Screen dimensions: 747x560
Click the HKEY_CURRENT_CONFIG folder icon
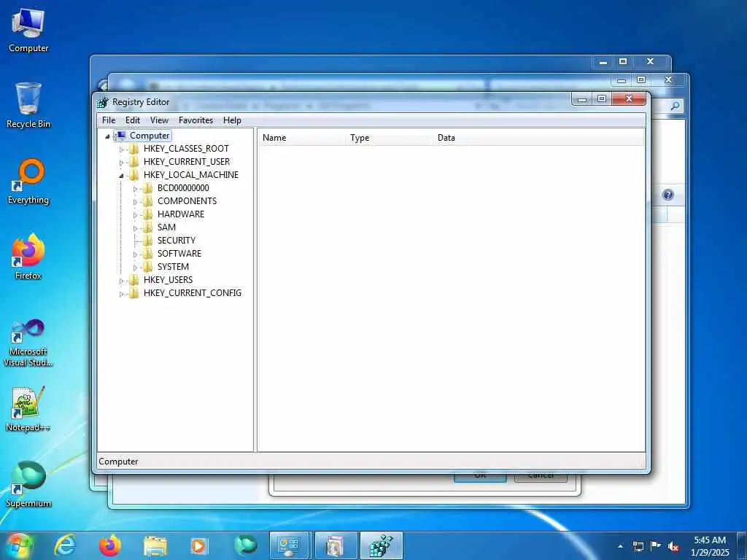[x=134, y=293]
